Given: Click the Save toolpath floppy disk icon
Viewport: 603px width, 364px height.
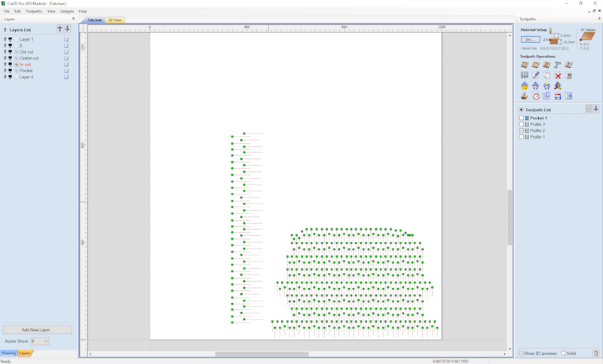Looking at the screenshot, I should (x=558, y=96).
